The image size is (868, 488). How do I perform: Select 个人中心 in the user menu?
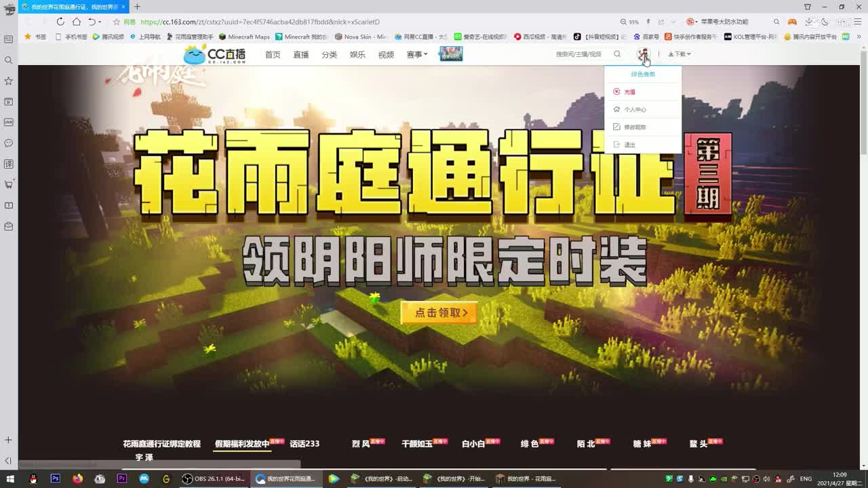643,109
